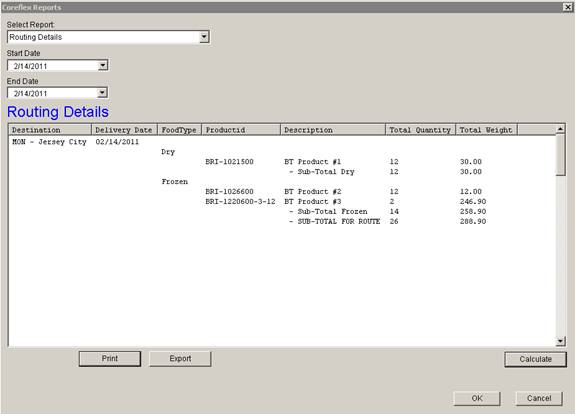Select the BT Product #2 description
The width and height of the screenshot is (575, 414).
tap(312, 191)
